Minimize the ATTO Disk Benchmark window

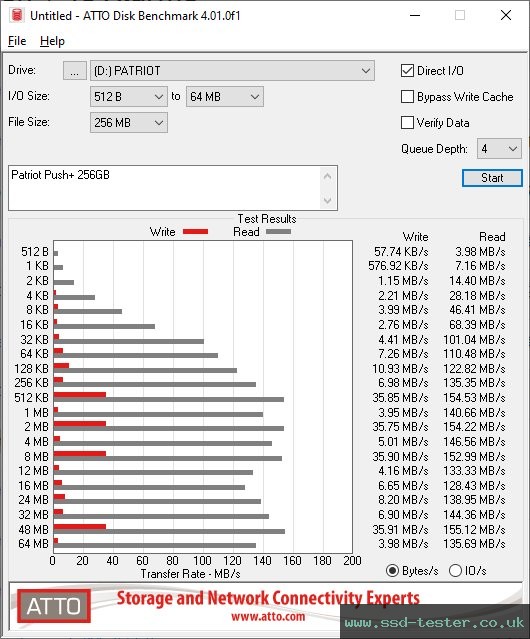(x=415, y=15)
